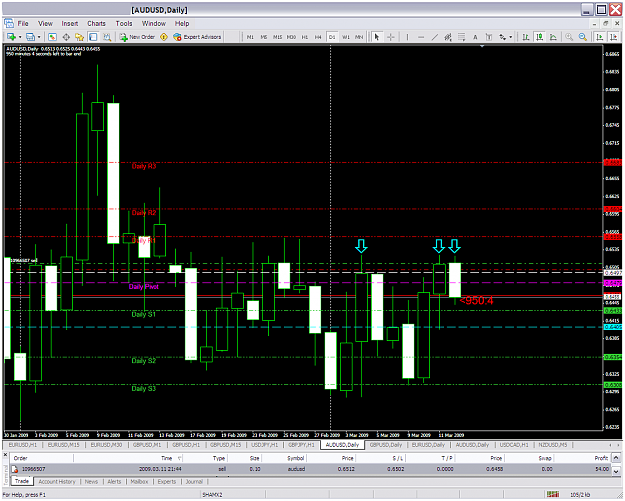The height and width of the screenshot is (501, 625).
Task: Select the Text Label tool
Action: [489, 37]
